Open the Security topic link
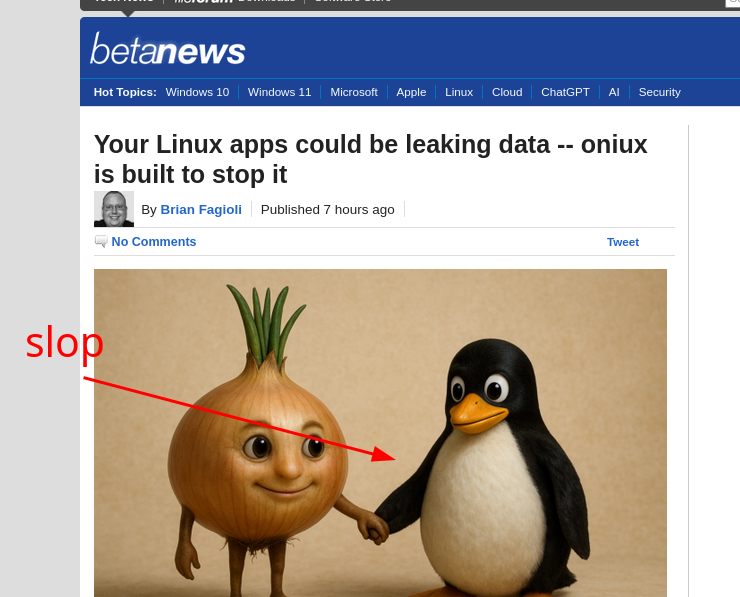The image size is (740, 597). (x=659, y=92)
